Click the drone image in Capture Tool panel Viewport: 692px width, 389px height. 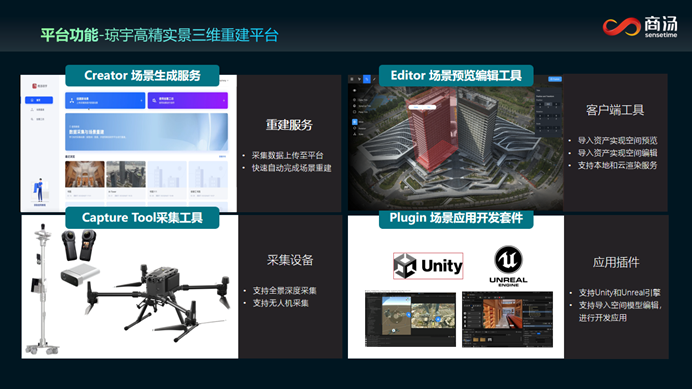click(160, 300)
